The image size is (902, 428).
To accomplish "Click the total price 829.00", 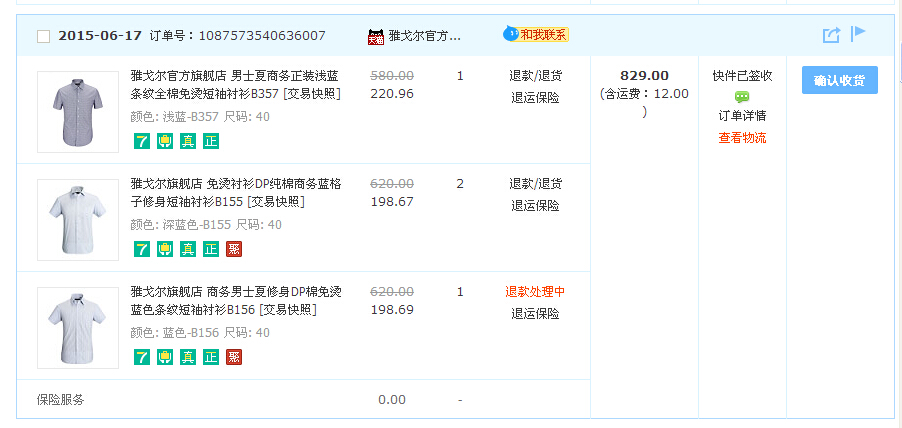I will pos(644,75).
